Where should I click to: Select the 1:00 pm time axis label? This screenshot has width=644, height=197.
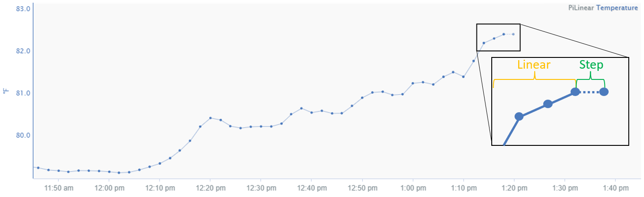point(413,187)
